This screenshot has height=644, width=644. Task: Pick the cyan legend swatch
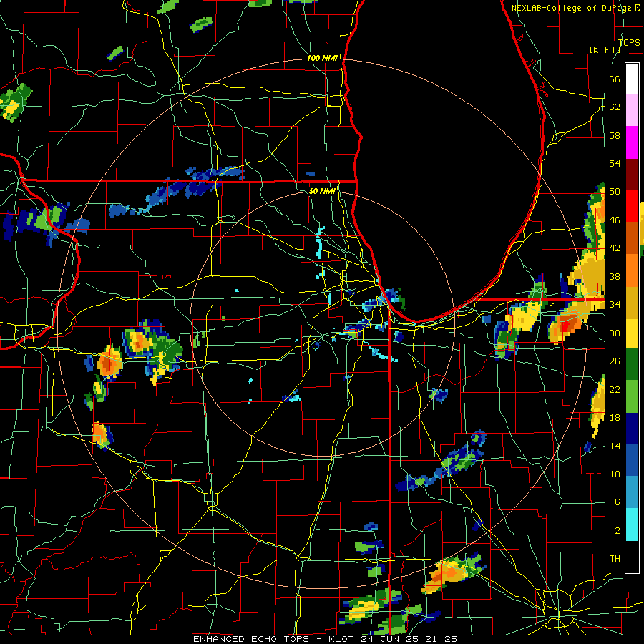point(632,524)
